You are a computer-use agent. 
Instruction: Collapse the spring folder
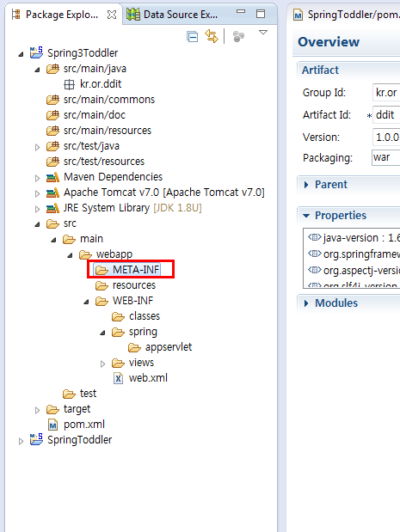102,333
